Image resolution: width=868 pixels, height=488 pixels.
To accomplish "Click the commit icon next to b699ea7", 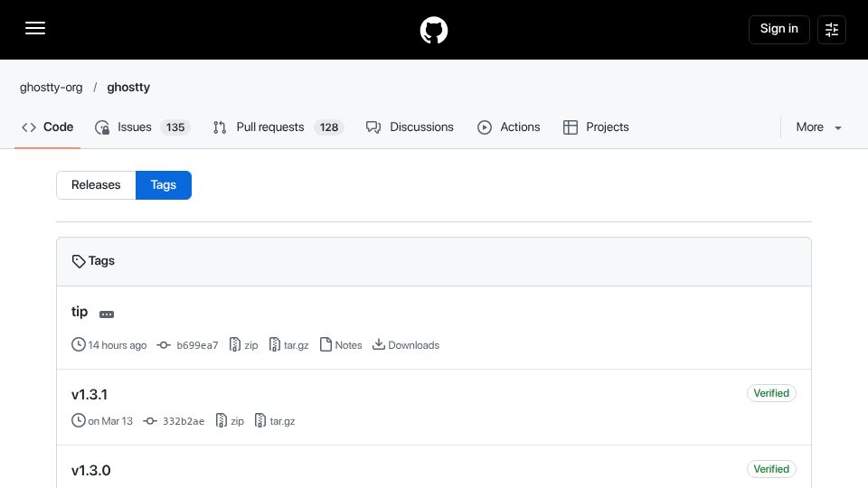I will click(x=164, y=344).
